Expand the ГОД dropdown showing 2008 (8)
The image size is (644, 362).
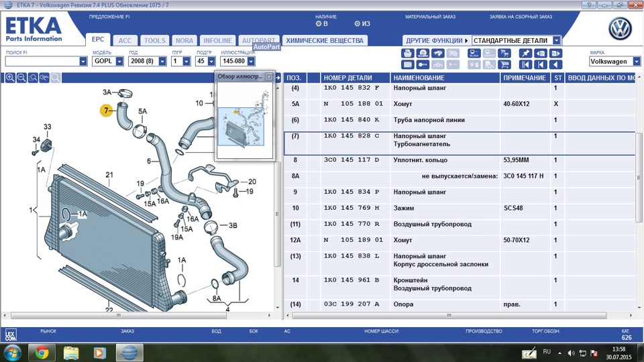[162, 61]
